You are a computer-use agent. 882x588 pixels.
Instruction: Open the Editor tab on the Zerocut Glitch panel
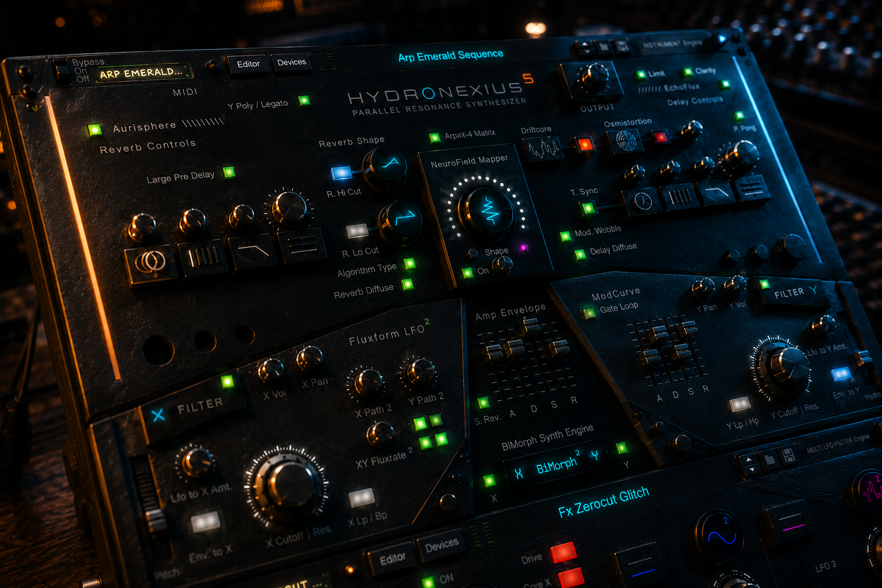(x=393, y=558)
